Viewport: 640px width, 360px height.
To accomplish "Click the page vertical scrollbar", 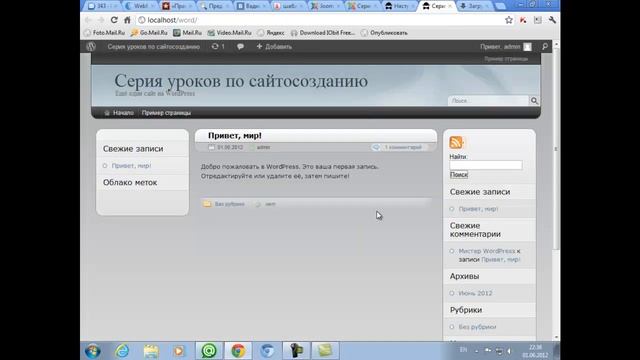I will tap(556, 149).
